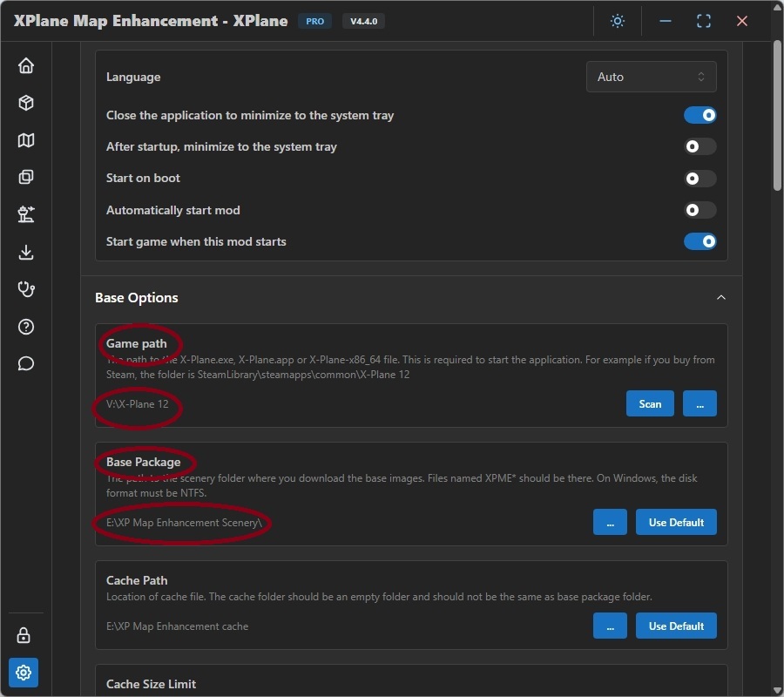The width and height of the screenshot is (784, 697).
Task: Open the settings gear tab in sidebar
Action: (24, 673)
